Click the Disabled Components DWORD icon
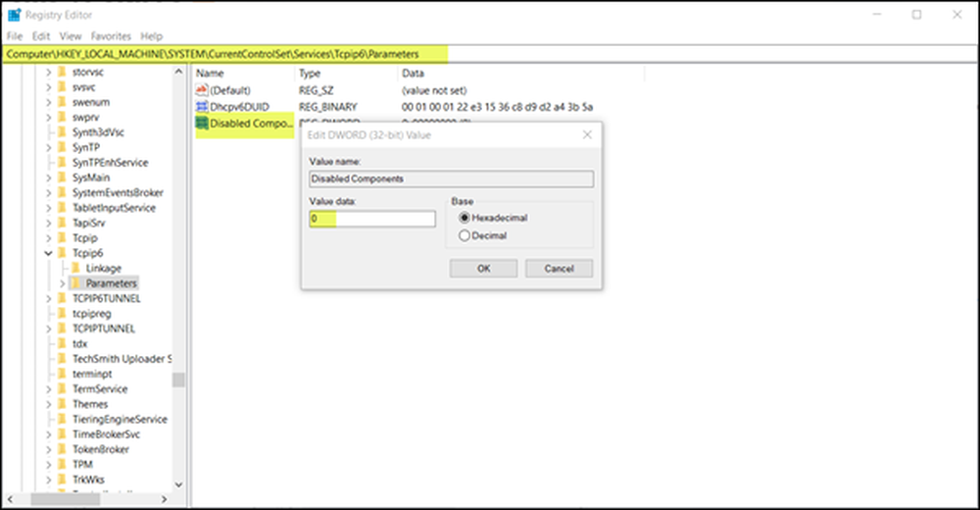The image size is (980, 510). tap(202, 123)
